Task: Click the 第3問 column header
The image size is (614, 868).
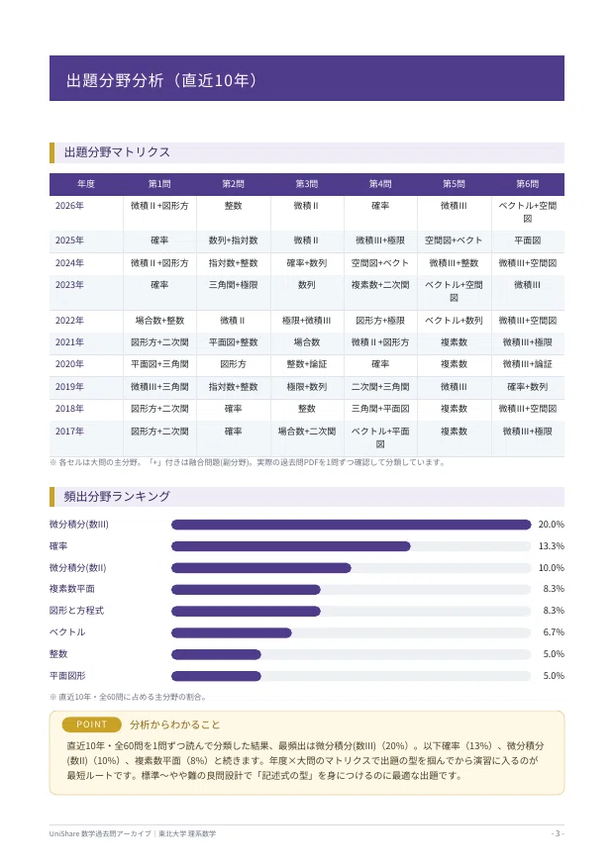Action: point(307,184)
